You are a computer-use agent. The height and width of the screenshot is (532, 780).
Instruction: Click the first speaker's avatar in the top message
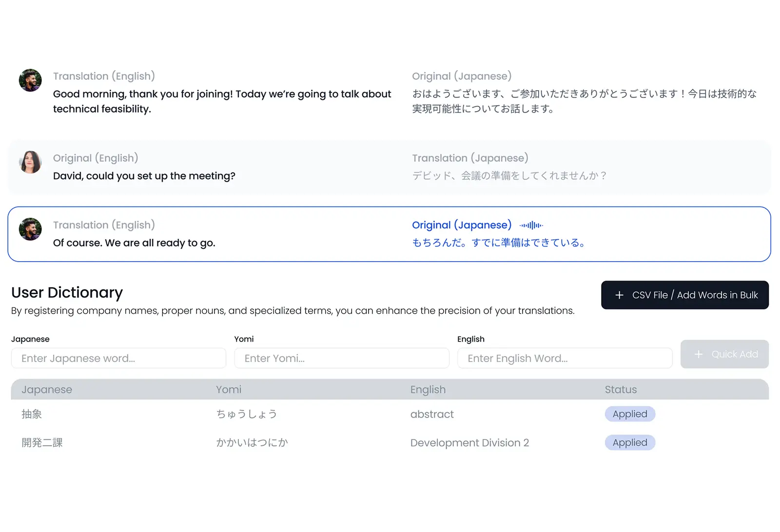pyautogui.click(x=30, y=80)
